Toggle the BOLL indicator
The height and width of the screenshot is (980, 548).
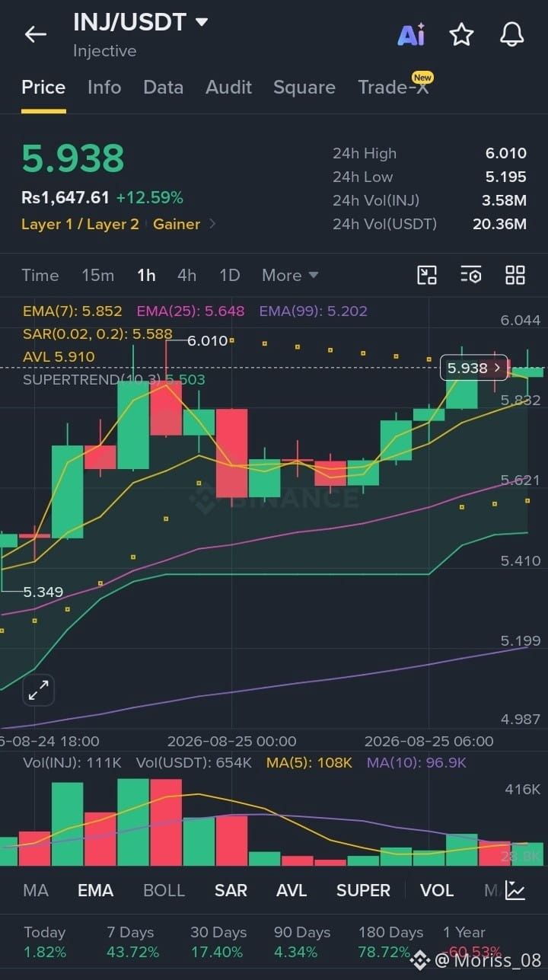click(164, 890)
